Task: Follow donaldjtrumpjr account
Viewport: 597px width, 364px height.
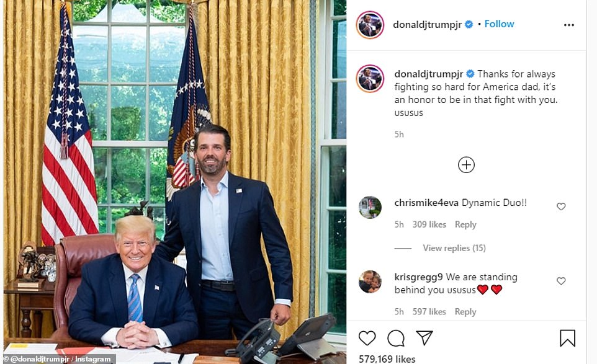Action: 499,24
